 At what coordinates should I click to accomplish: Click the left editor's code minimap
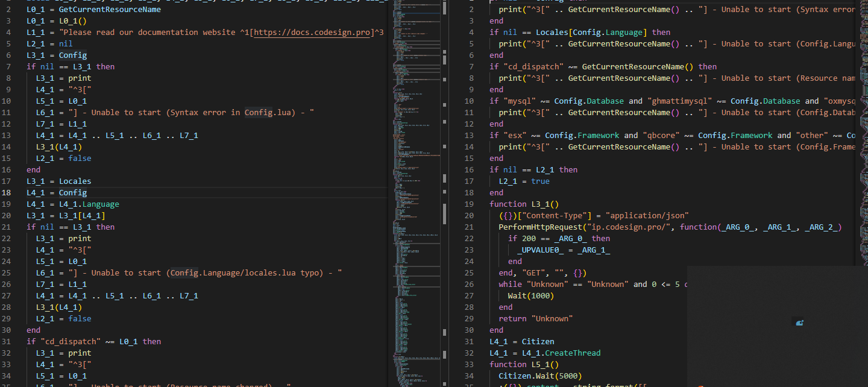click(x=415, y=193)
